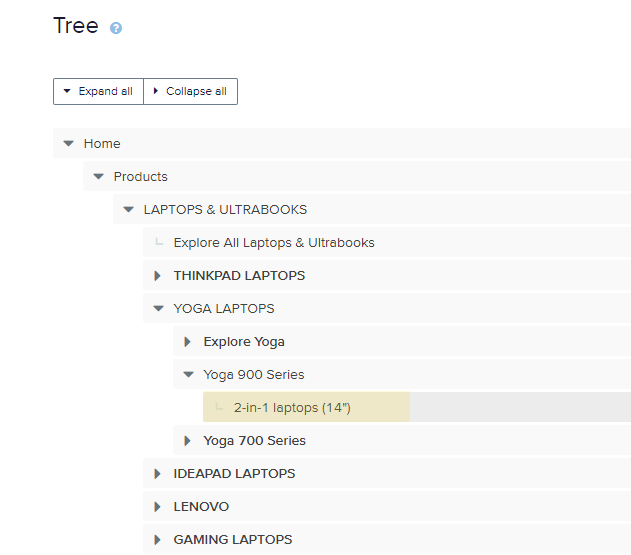Viewport: 631px width, 555px height.
Task: Collapse Yoga 900 Series arrow
Action: 188,374
